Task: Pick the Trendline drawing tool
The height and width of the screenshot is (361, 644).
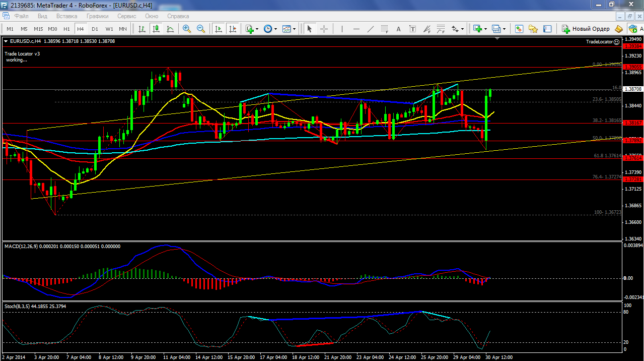Action: point(371,29)
